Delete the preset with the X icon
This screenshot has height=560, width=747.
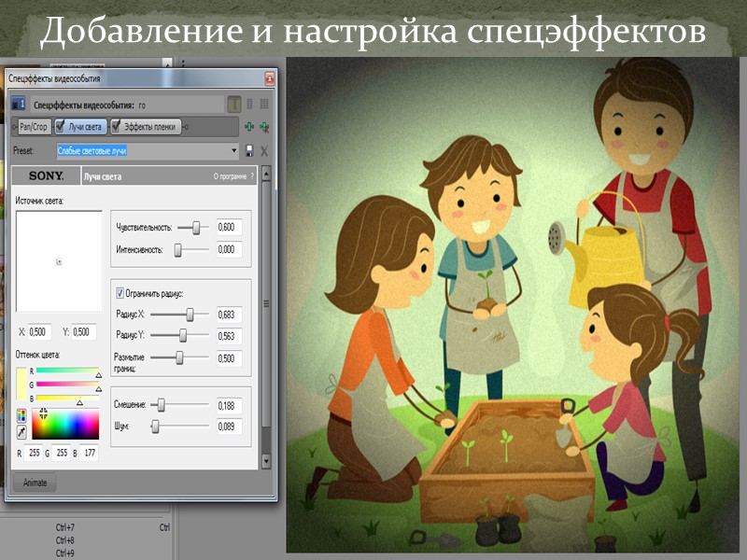(264, 151)
